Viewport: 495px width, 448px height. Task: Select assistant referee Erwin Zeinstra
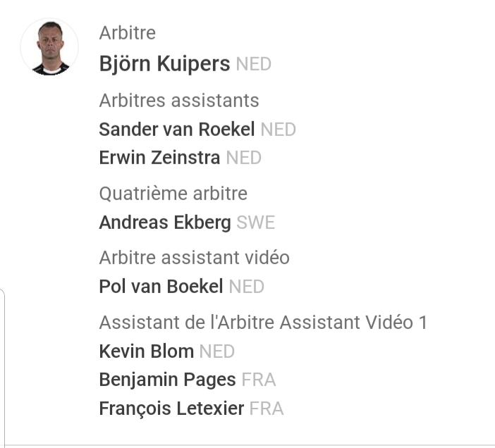point(159,158)
